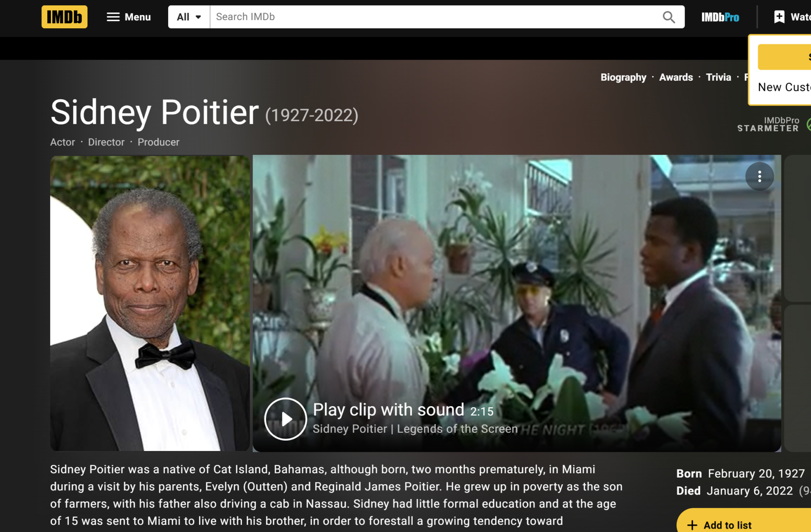811x532 pixels.
Task: Click the IMDbPro Starmeter label
Action: click(768, 124)
